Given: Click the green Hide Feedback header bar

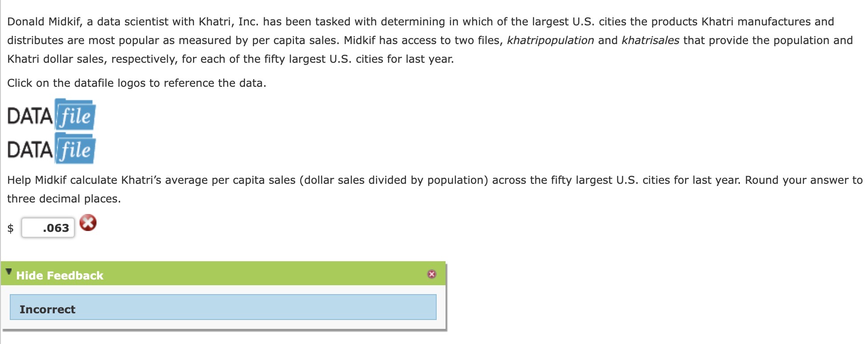Looking at the screenshot, I should click(222, 275).
